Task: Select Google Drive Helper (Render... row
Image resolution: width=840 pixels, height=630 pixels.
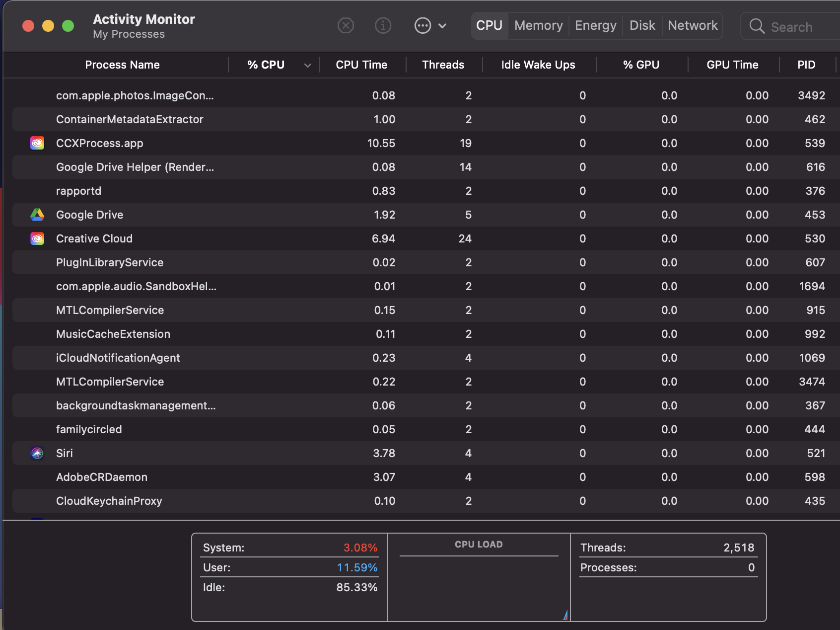Action: click(426, 167)
